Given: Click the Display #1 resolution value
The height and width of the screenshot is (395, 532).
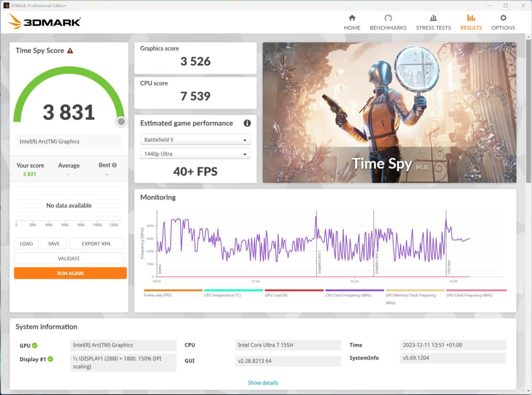Looking at the screenshot, I should pos(123,363).
